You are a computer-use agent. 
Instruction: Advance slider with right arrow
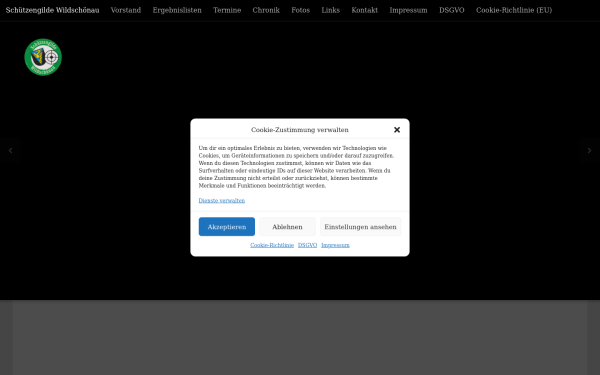589,150
